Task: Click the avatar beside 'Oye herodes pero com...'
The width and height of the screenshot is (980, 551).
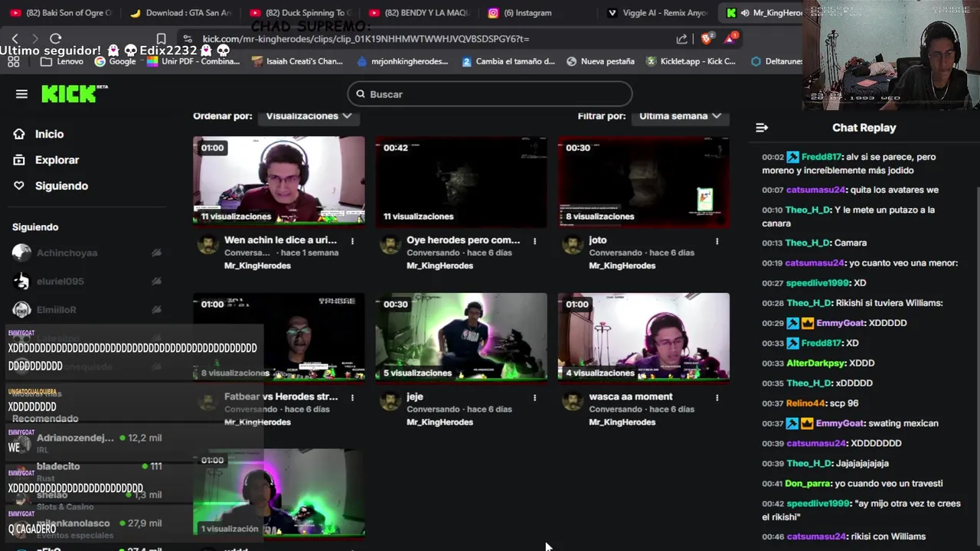Action: 390,245
